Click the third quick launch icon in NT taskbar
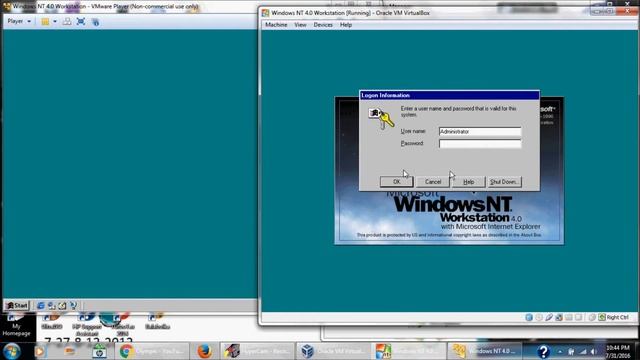The width and height of the screenshot is (640, 360). (x=62, y=305)
